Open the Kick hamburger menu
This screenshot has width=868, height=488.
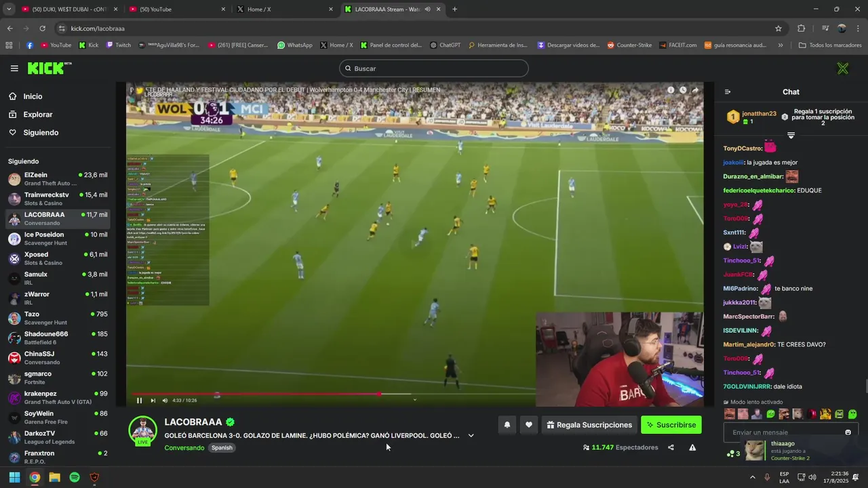14,68
